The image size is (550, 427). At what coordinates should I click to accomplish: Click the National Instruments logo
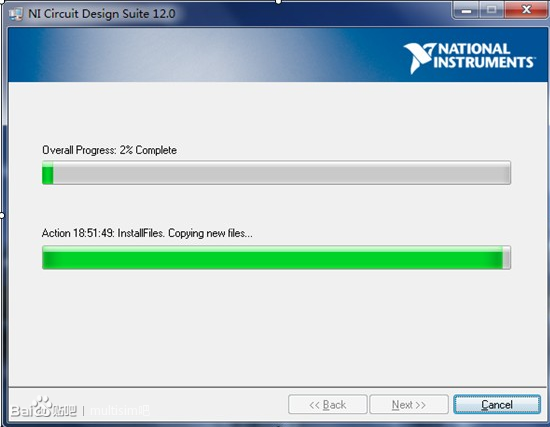469,58
